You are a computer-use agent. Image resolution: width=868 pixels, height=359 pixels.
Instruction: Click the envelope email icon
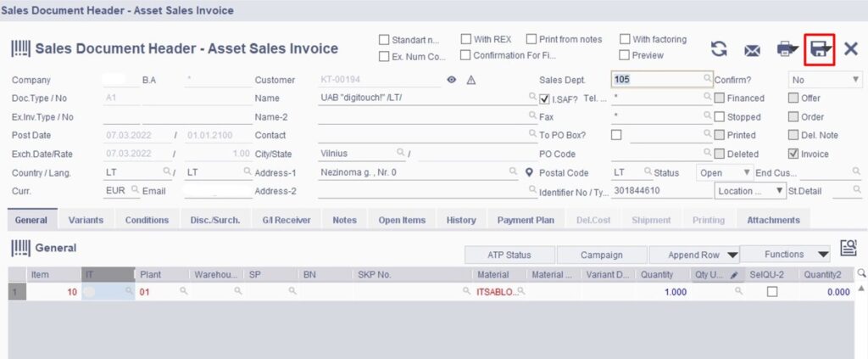coord(752,50)
